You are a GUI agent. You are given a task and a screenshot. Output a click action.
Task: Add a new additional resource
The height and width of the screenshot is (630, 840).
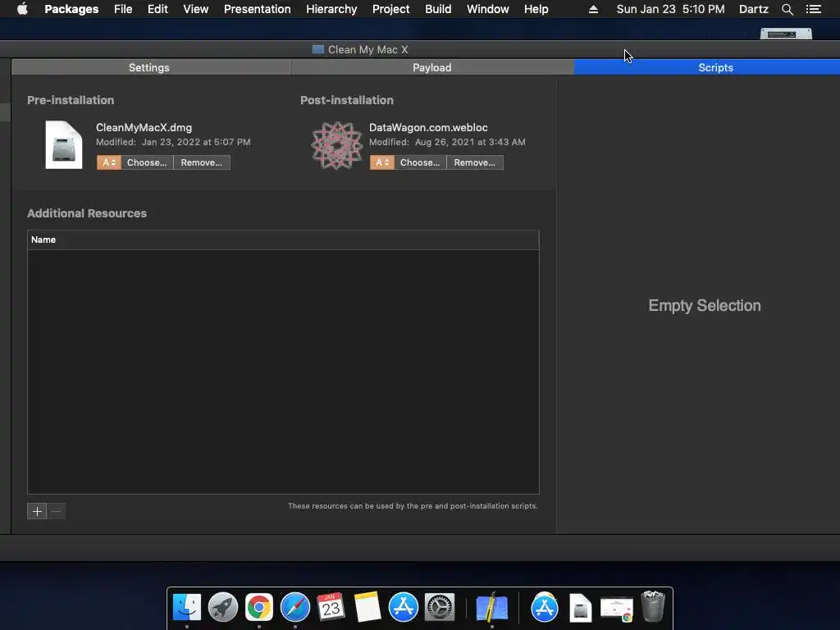point(37,511)
